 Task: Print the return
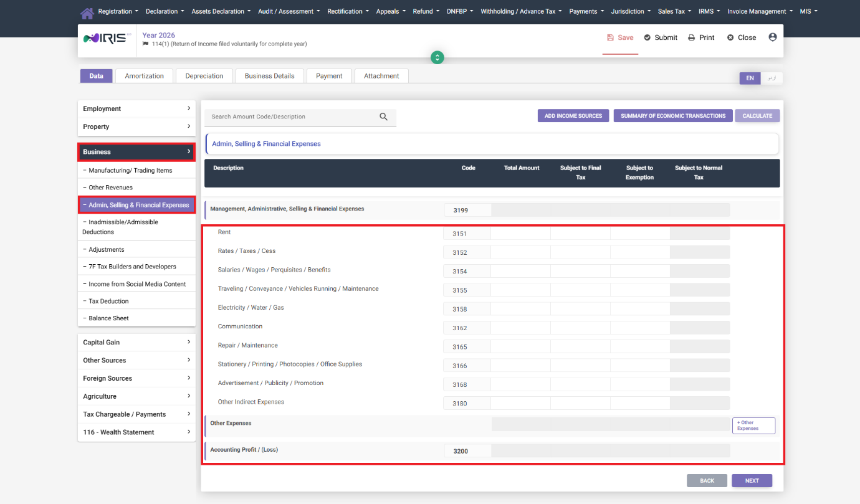(701, 37)
